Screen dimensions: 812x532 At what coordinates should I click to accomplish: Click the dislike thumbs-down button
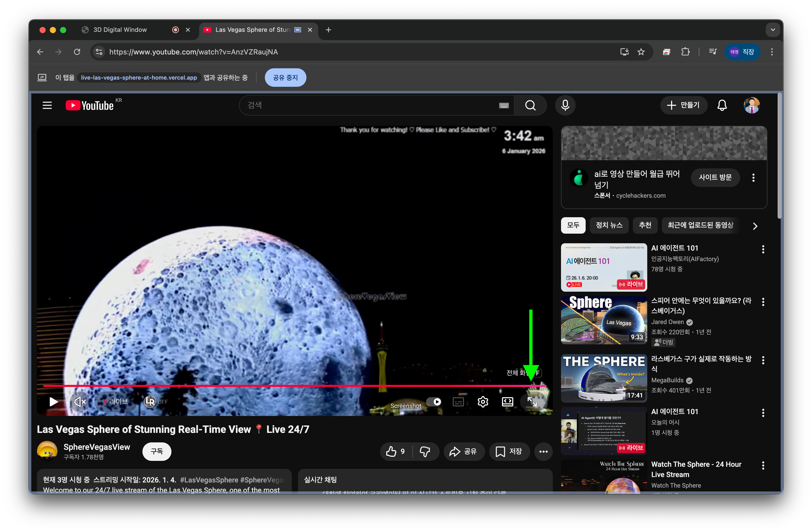tap(425, 451)
